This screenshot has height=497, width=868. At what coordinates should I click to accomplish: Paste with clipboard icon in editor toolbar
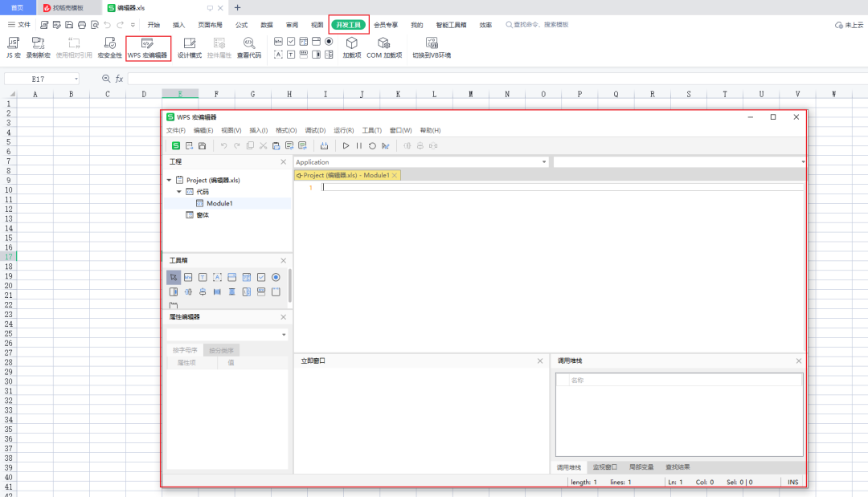coord(276,145)
